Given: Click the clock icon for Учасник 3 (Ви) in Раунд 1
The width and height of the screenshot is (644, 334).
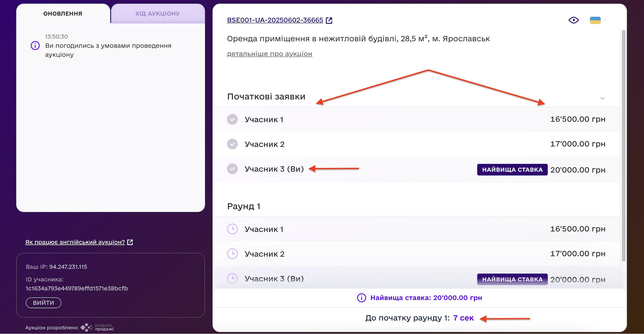Looking at the screenshot, I should coord(232,278).
